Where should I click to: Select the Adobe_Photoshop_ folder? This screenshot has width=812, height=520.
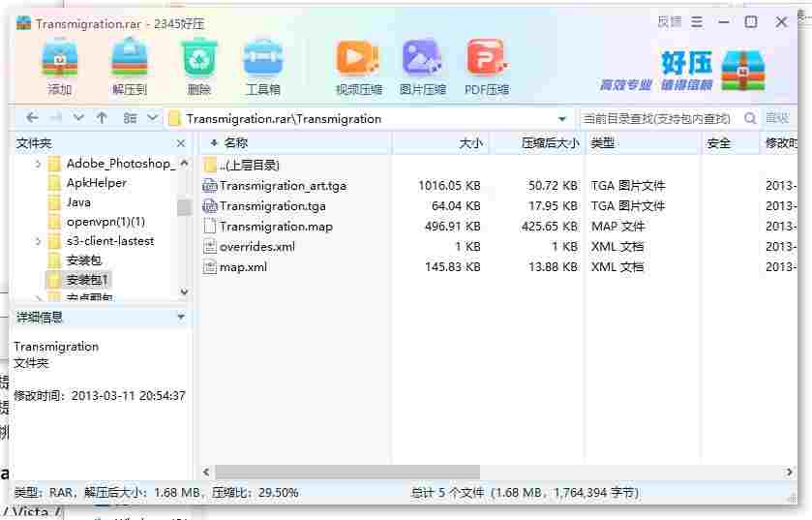(x=121, y=164)
